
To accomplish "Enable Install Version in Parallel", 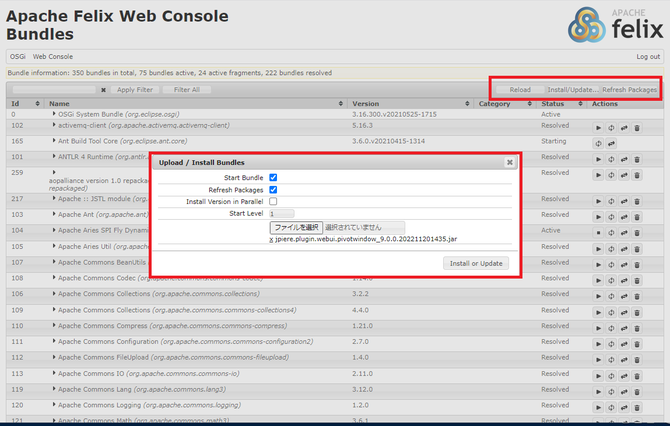I will 273,201.
